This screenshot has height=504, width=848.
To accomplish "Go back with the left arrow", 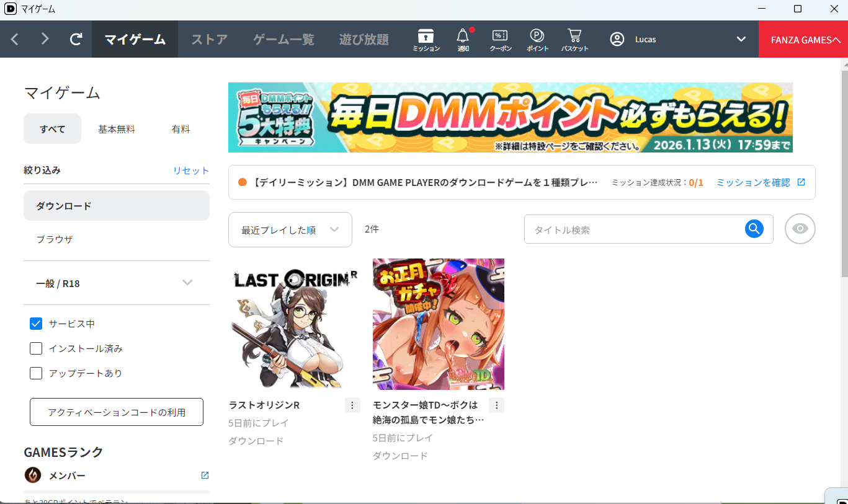I will [x=15, y=39].
